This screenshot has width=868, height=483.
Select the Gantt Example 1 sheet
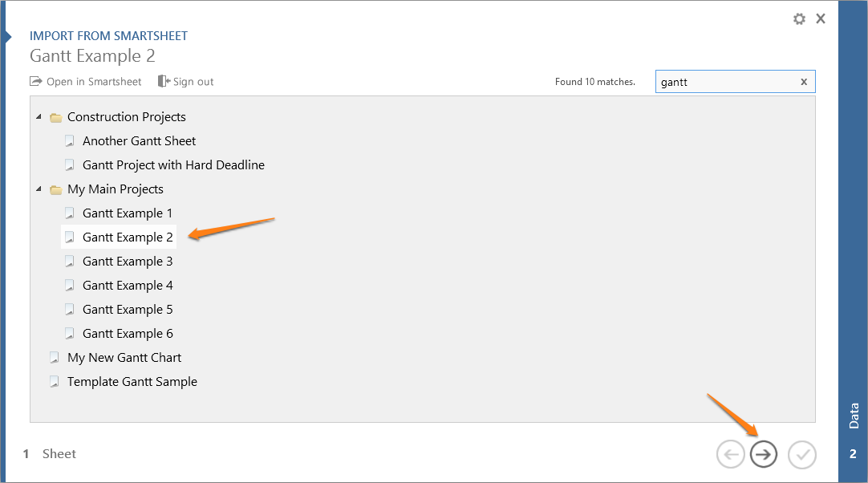128,213
